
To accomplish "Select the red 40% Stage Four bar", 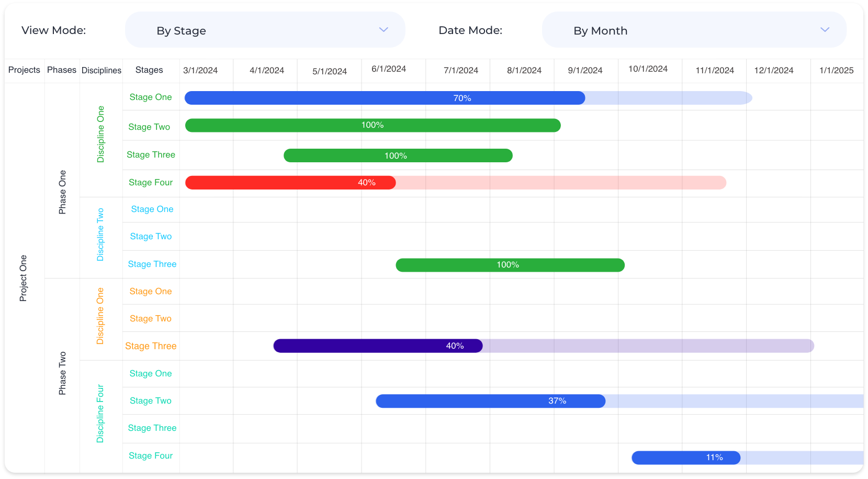I will (x=290, y=183).
